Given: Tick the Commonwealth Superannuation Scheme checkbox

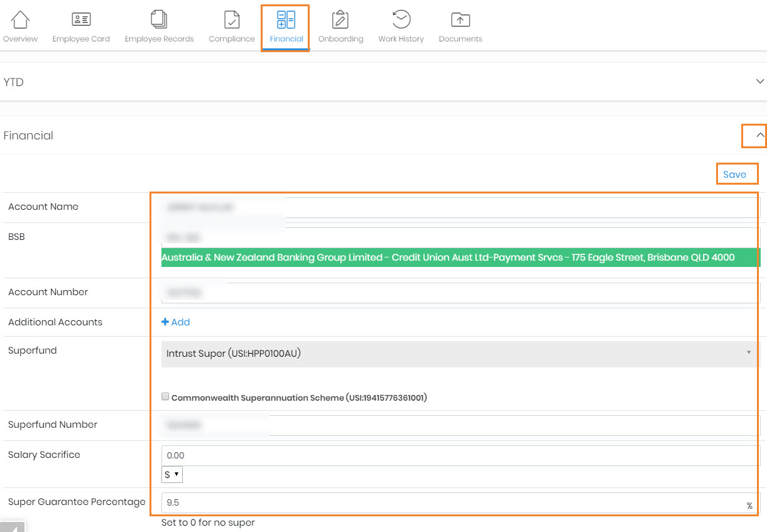Looking at the screenshot, I should point(165,396).
